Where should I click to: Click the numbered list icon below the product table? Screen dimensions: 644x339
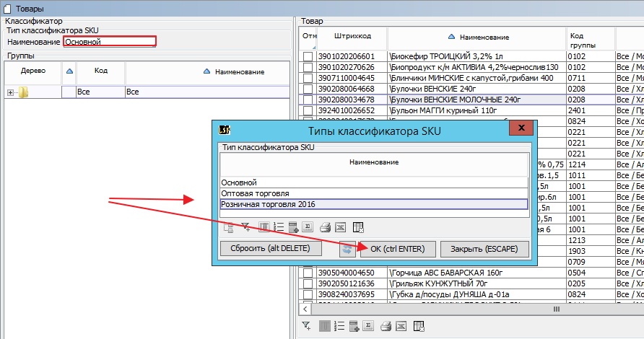pos(338,327)
